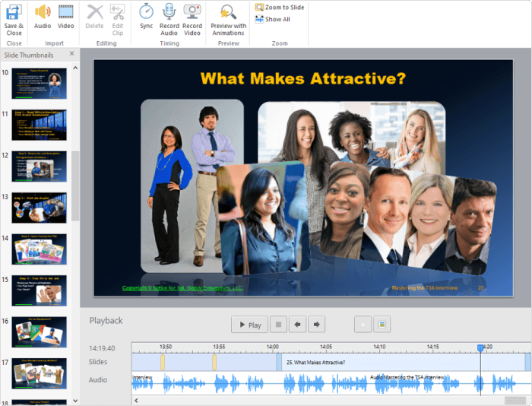Click the 14:05 mark on the time ruler
This screenshot has width=532, height=406.
tap(326, 347)
